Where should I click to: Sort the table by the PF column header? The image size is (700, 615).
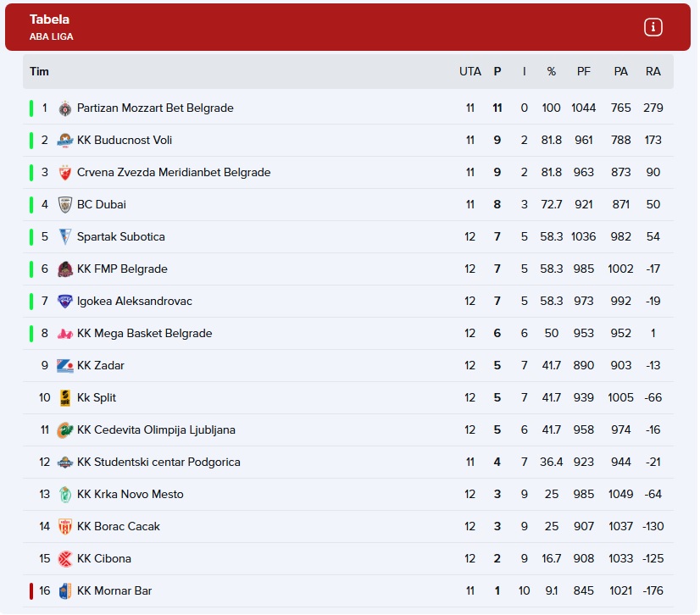click(584, 72)
